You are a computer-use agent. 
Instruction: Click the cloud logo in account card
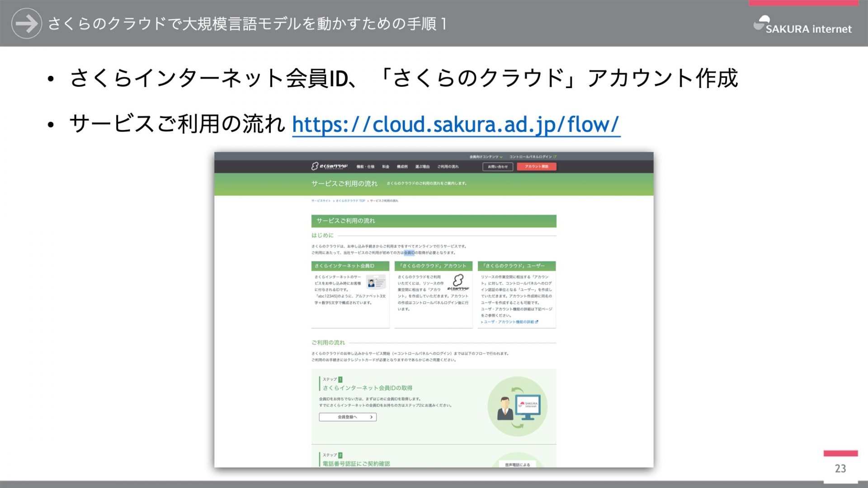[458, 282]
